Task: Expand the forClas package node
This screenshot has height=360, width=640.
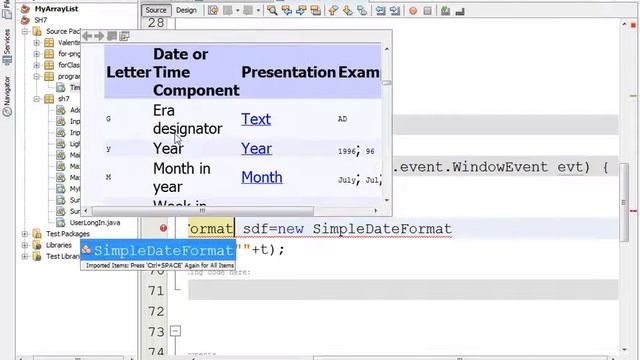Action: [x=37, y=65]
